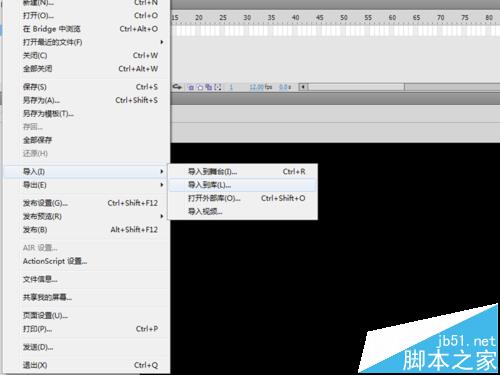Click frame 60 on the timeline ruler
This screenshot has height=375, width=500.
(392, 17)
